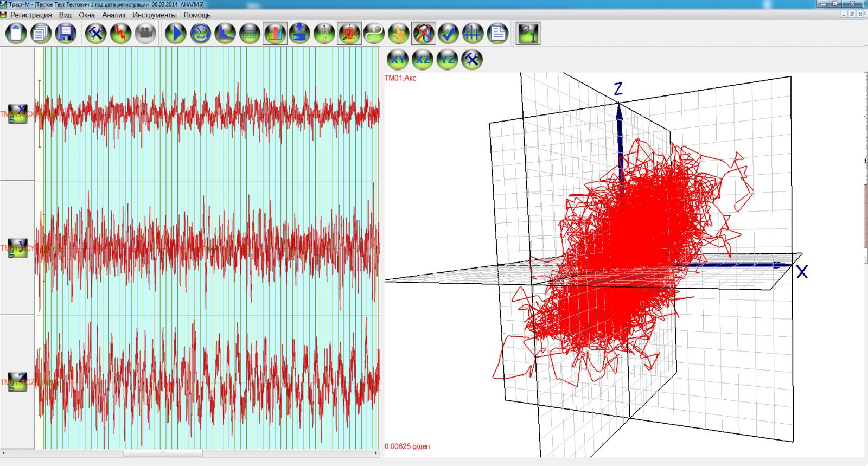Viewport: 868px width, 466px height.
Task: Click the horizontal scrollbar thumb under signals
Action: point(163,453)
